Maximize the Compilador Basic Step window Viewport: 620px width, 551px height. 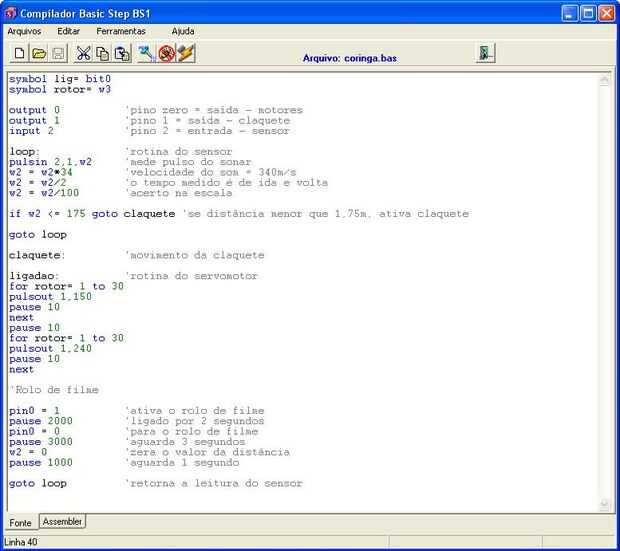[x=588, y=13]
